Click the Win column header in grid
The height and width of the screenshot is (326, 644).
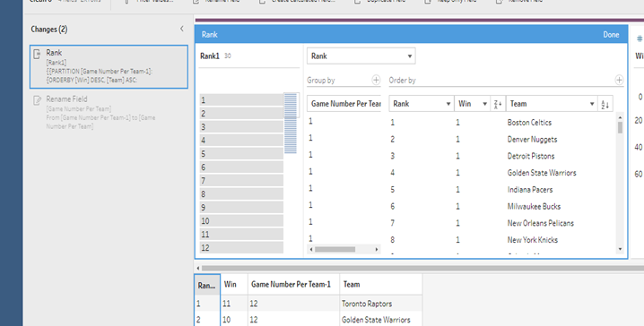click(234, 284)
